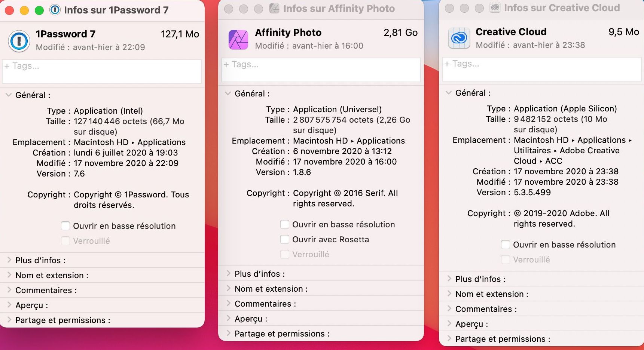Click the 2,81 Go size in Affinity header
Viewport: 644px width, 350px height.
coord(401,33)
